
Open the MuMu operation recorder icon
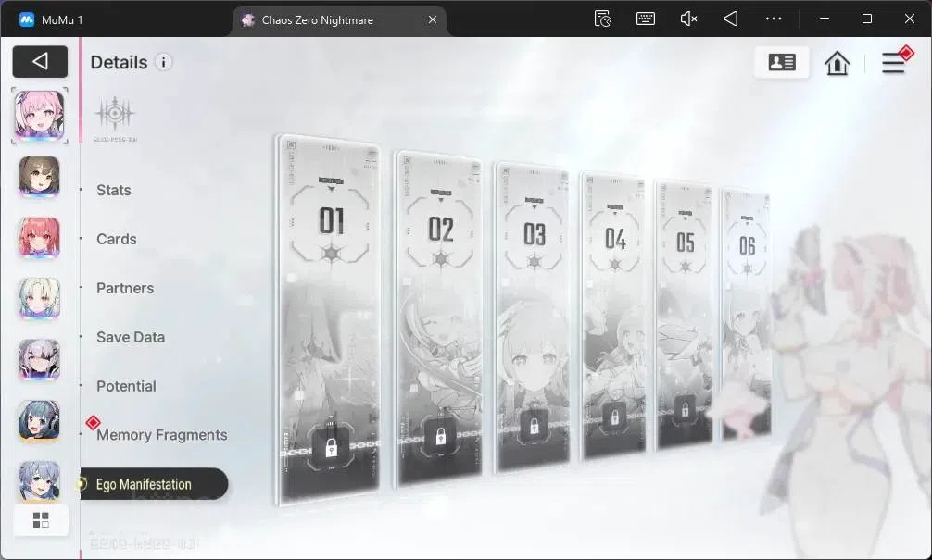[603, 19]
